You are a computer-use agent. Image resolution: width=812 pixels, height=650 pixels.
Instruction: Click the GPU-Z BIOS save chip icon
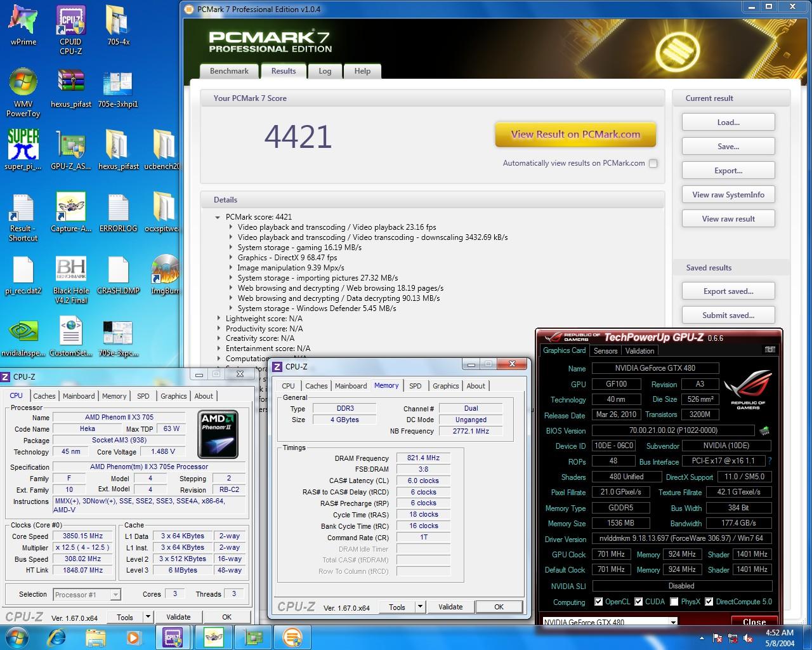764,430
